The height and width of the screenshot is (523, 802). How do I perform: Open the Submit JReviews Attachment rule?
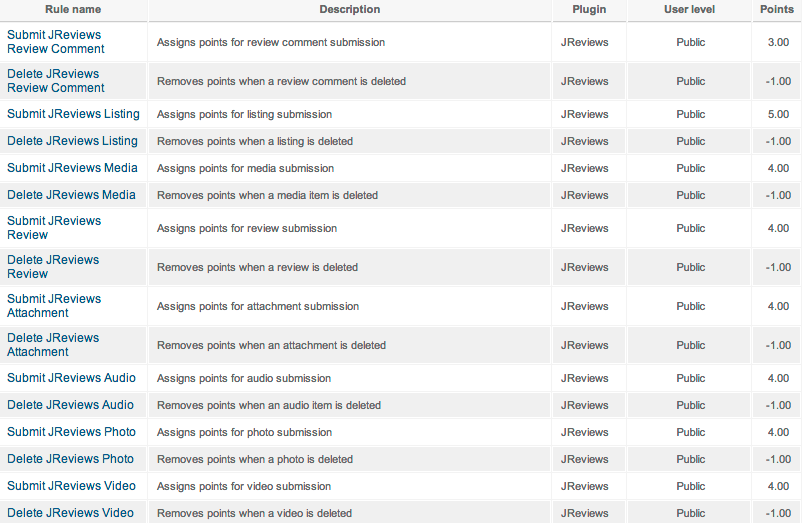tap(54, 306)
